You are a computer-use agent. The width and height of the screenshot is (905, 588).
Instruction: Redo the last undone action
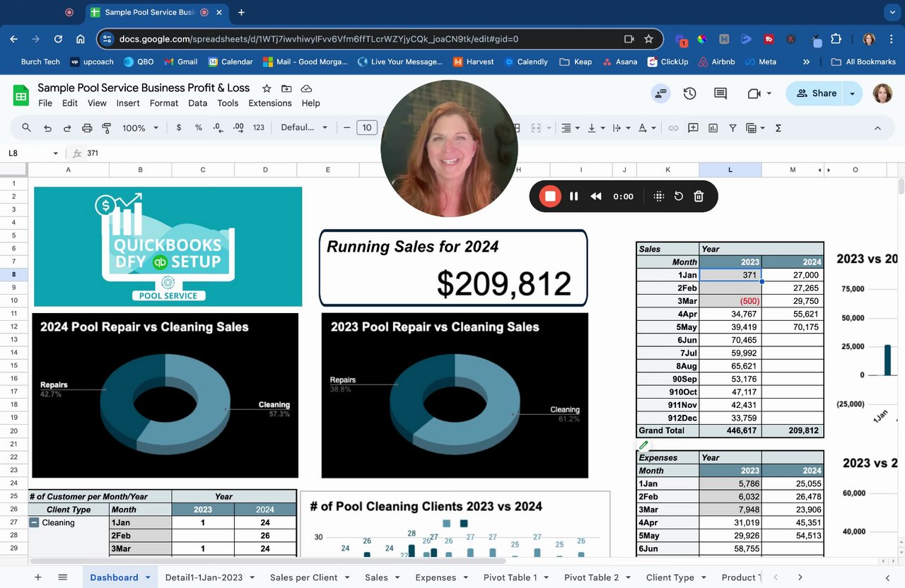67,128
